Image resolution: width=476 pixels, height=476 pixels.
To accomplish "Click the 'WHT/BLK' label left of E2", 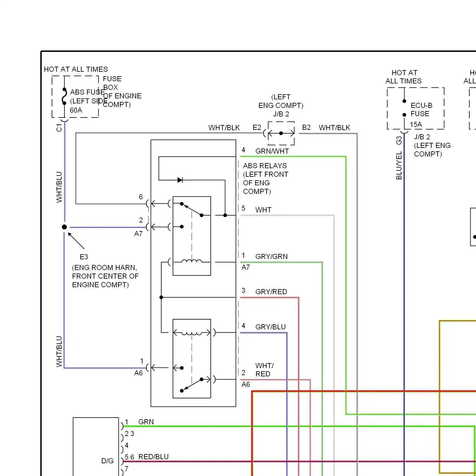I will 224,128.
